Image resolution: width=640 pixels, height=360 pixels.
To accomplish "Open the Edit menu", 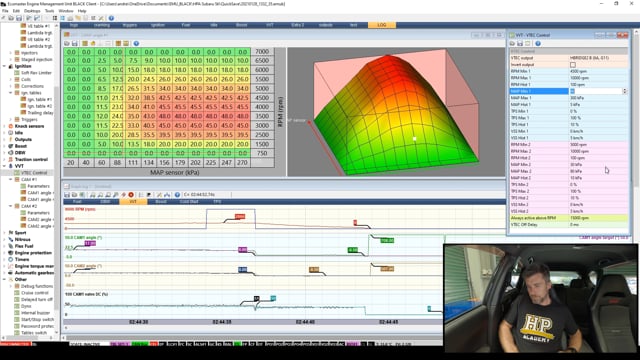I will point(16,11).
